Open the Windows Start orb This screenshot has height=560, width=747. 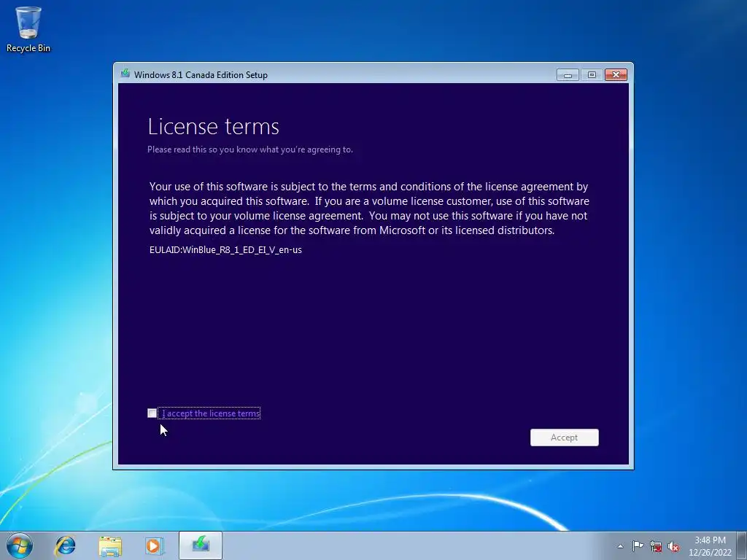[x=20, y=545]
